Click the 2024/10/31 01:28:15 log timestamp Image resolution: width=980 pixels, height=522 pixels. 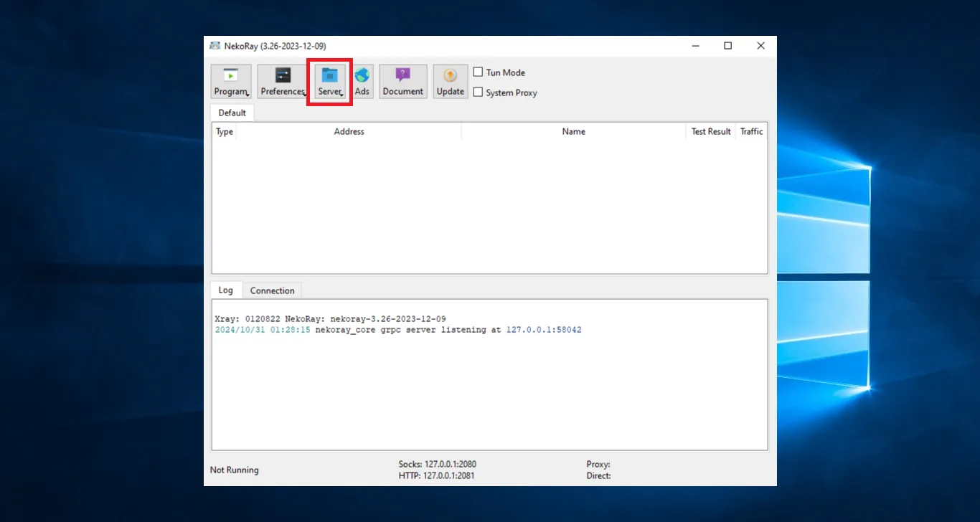coord(263,330)
